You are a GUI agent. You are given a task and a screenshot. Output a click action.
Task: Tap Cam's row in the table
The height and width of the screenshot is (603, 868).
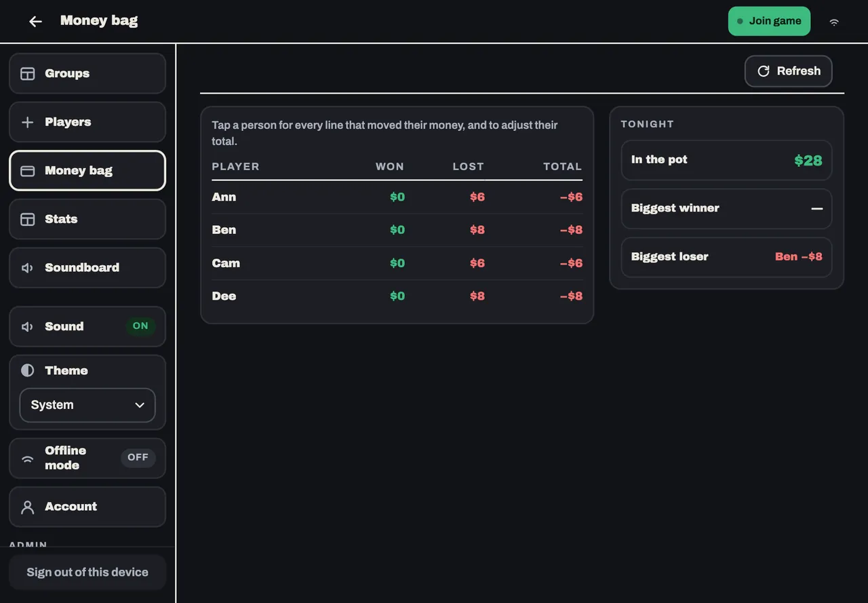tap(397, 263)
